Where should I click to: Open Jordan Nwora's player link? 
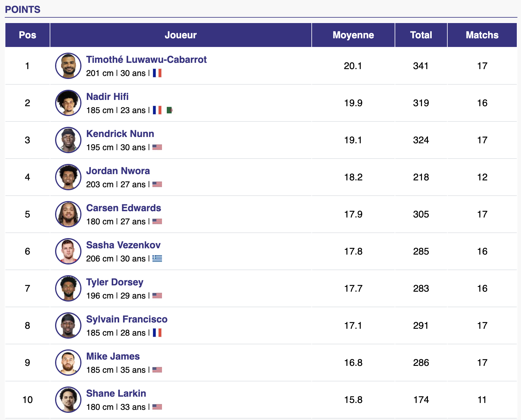[118, 171]
